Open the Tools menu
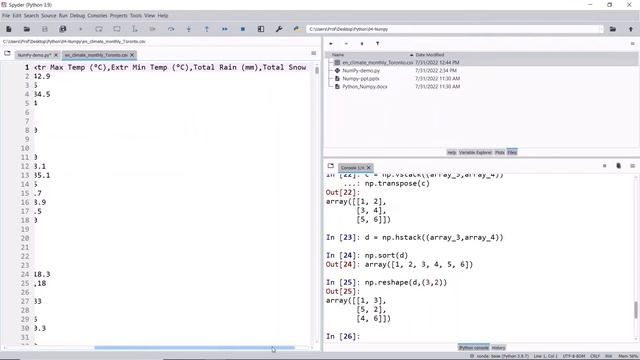 point(136,16)
